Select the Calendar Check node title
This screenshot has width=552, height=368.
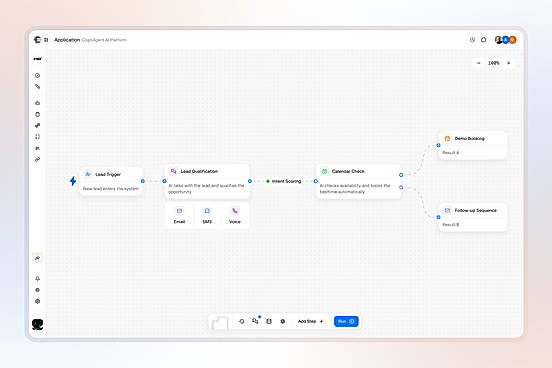(x=348, y=171)
